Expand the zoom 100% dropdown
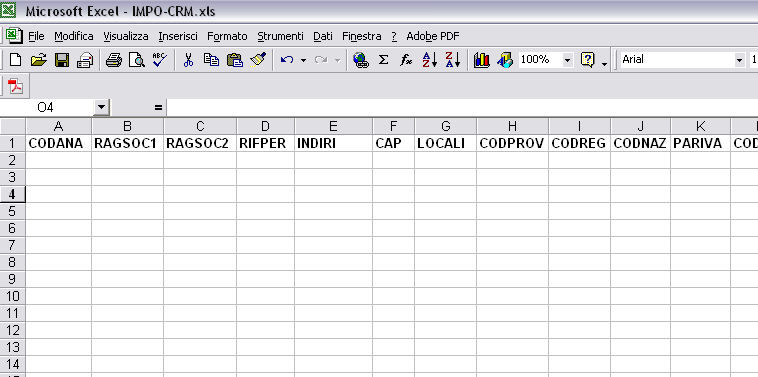Screen dimensions: 758x377 (x=568, y=60)
